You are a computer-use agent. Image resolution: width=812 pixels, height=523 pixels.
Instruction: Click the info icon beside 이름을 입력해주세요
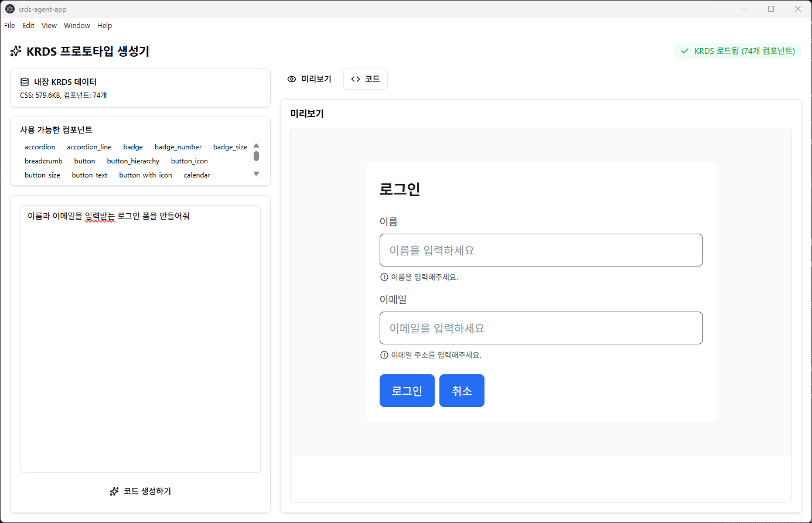click(384, 277)
